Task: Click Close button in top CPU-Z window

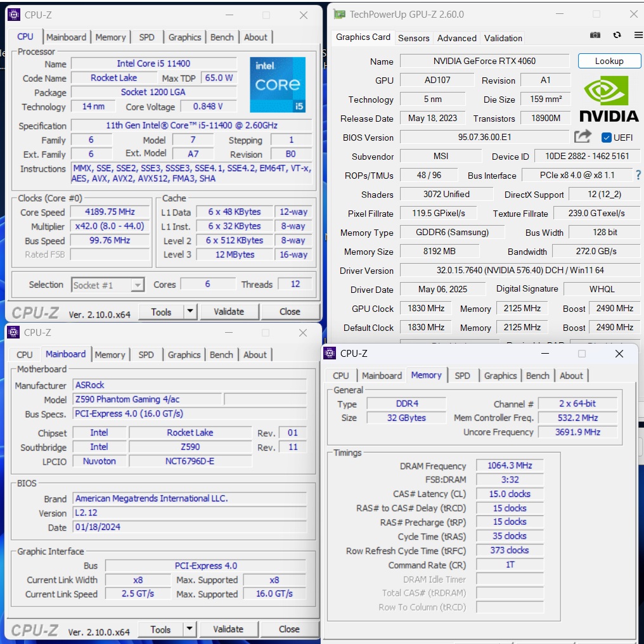Action: tap(290, 311)
